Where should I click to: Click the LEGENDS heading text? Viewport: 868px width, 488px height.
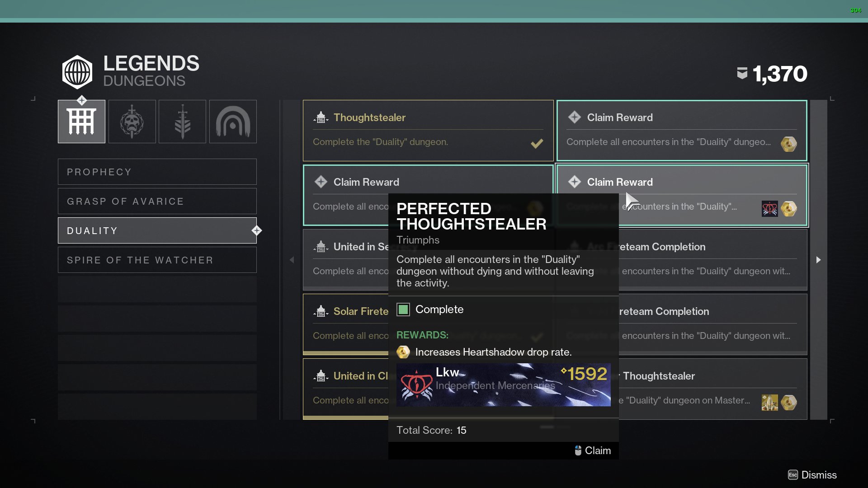pyautogui.click(x=151, y=63)
